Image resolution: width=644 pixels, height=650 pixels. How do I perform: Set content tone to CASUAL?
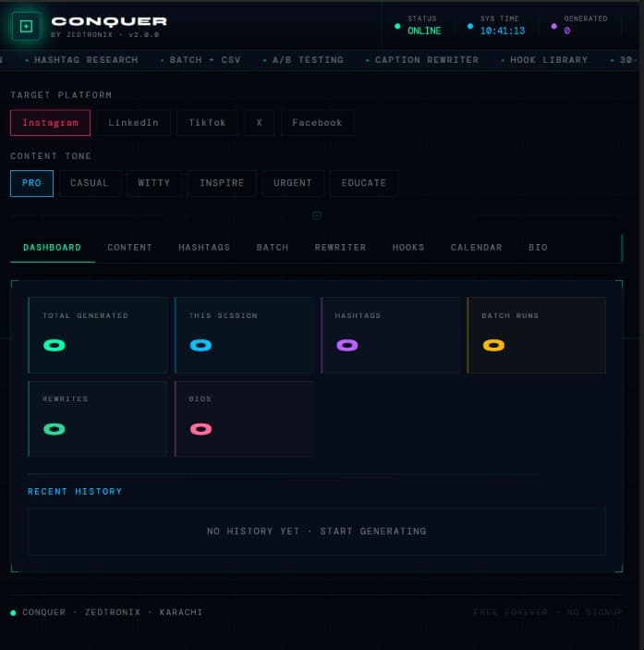(x=90, y=183)
